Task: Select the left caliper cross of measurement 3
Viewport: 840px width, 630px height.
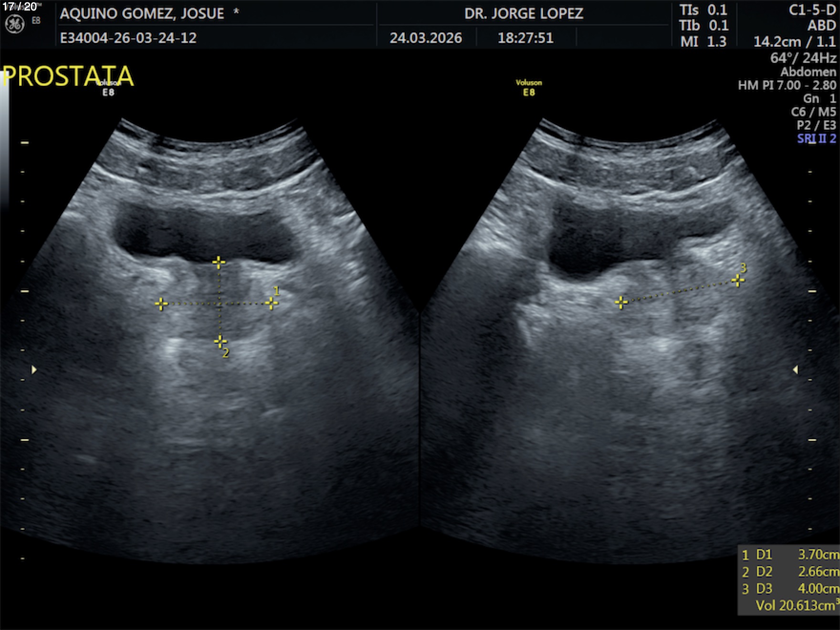Action: pos(621,302)
